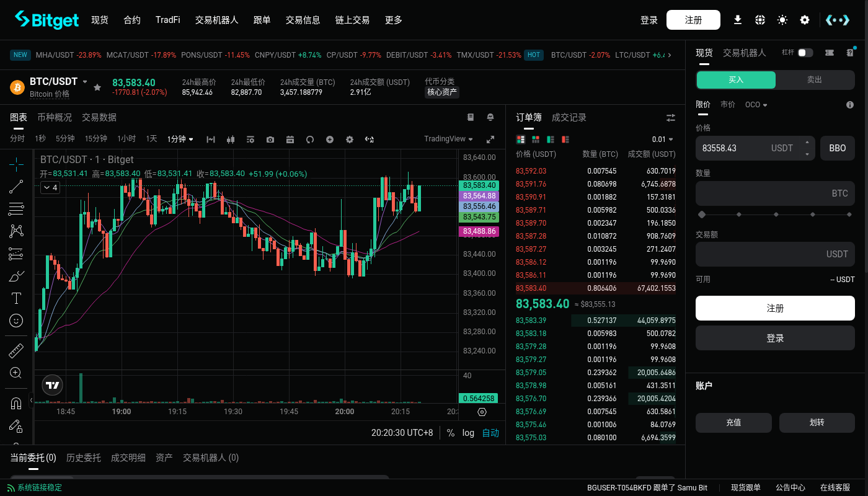Open the TradingView chart source dropdown

point(448,139)
